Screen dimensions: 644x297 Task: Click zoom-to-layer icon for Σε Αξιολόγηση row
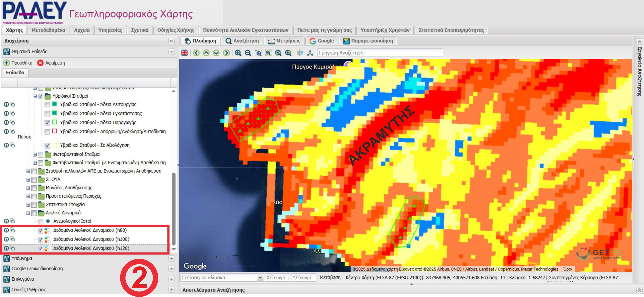12,145
